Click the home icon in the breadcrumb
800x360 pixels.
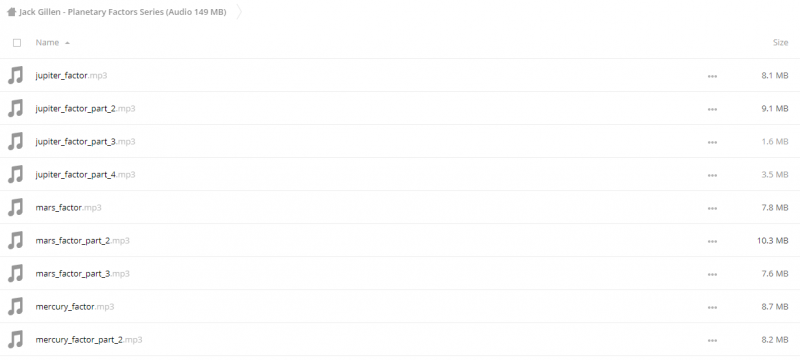pyautogui.click(x=11, y=12)
